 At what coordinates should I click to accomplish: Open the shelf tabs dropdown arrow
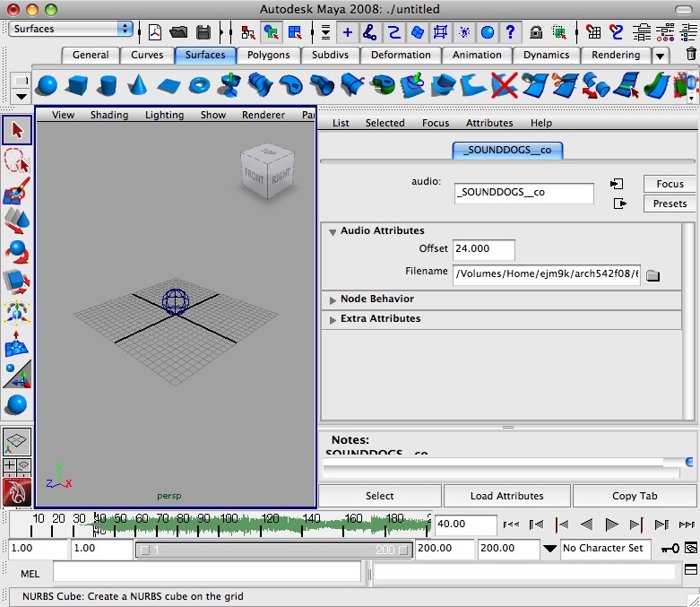coord(660,56)
